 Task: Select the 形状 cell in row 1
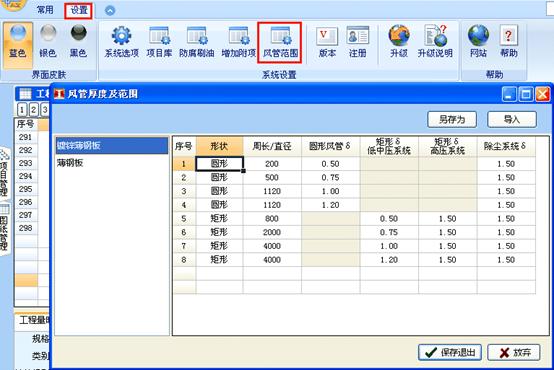(x=219, y=164)
